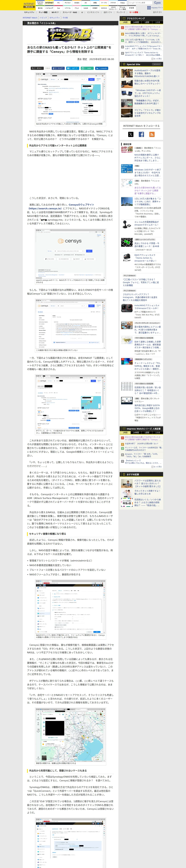Open the セール情報 category menu item

[134, 12]
